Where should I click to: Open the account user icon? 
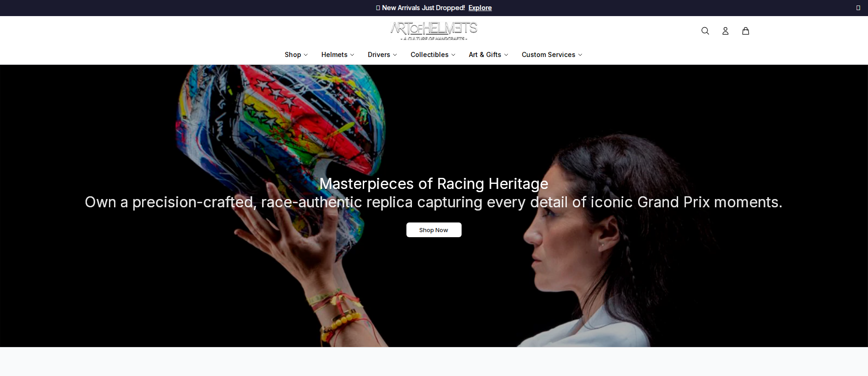tap(725, 31)
